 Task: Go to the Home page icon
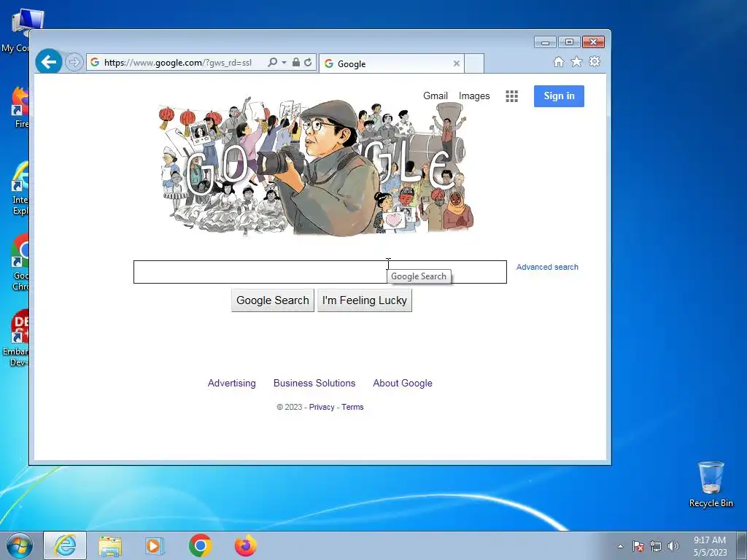point(559,61)
